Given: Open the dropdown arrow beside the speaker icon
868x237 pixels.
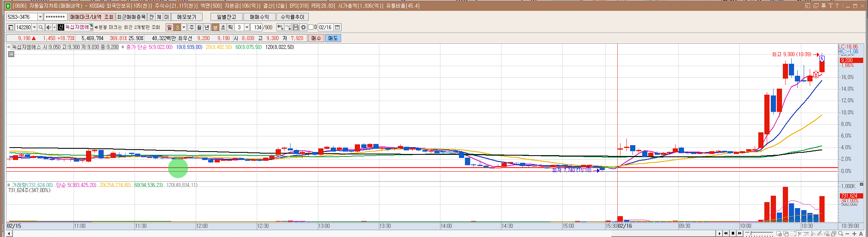Looking at the screenshot, I should point(54,27).
